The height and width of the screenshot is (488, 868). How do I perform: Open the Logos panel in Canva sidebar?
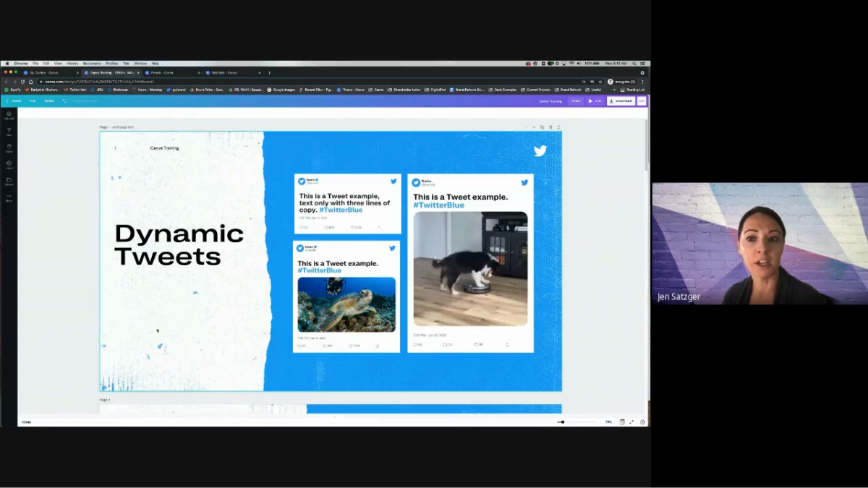click(x=9, y=164)
